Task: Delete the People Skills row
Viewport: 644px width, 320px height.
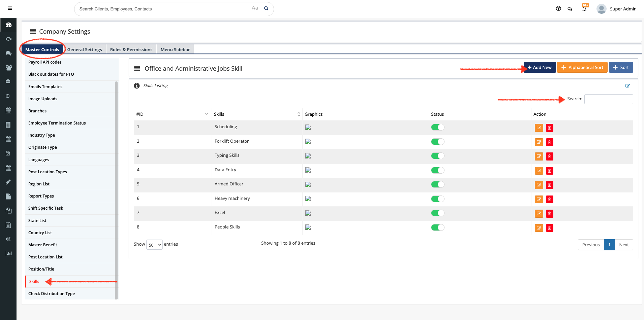Action: pos(549,228)
